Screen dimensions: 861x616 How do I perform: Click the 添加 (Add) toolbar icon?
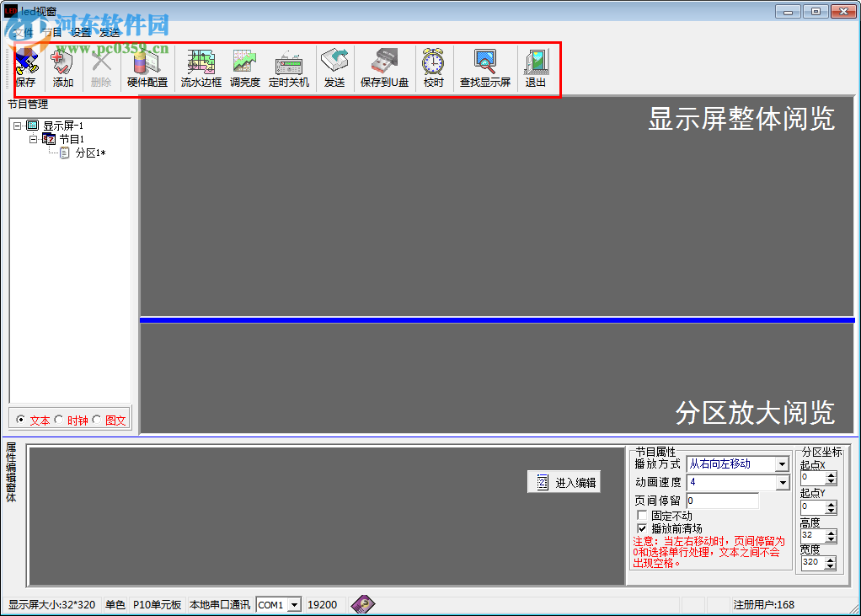63,67
